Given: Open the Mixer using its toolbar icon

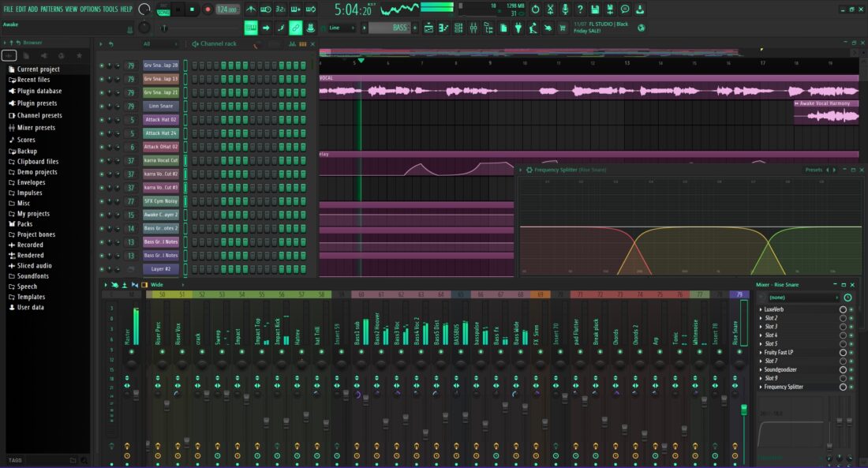Looking at the screenshot, I should click(473, 28).
